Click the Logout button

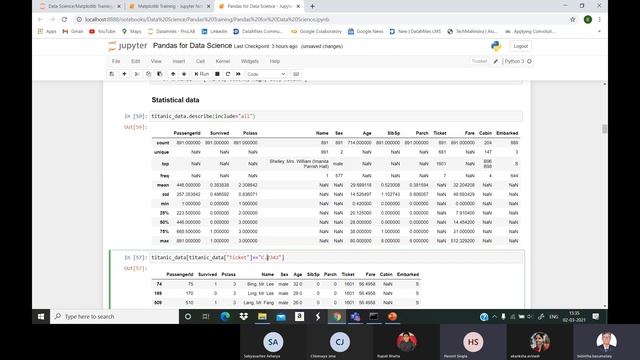pyautogui.click(x=520, y=46)
